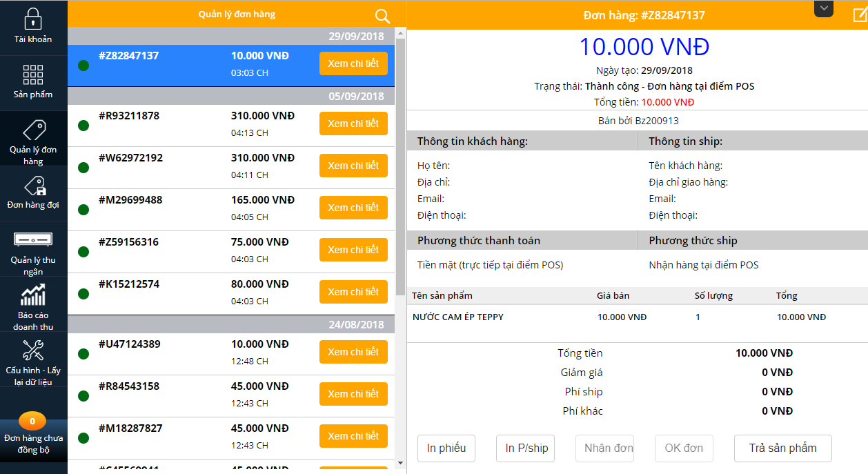Click the OK đơn button
Image resolution: width=868 pixels, height=474 pixels.
(684, 448)
